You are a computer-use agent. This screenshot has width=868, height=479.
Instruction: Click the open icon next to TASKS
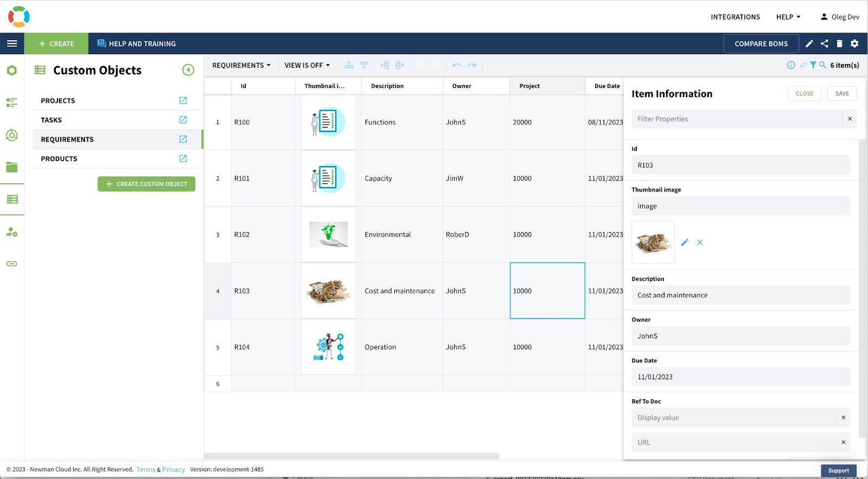pyautogui.click(x=183, y=120)
